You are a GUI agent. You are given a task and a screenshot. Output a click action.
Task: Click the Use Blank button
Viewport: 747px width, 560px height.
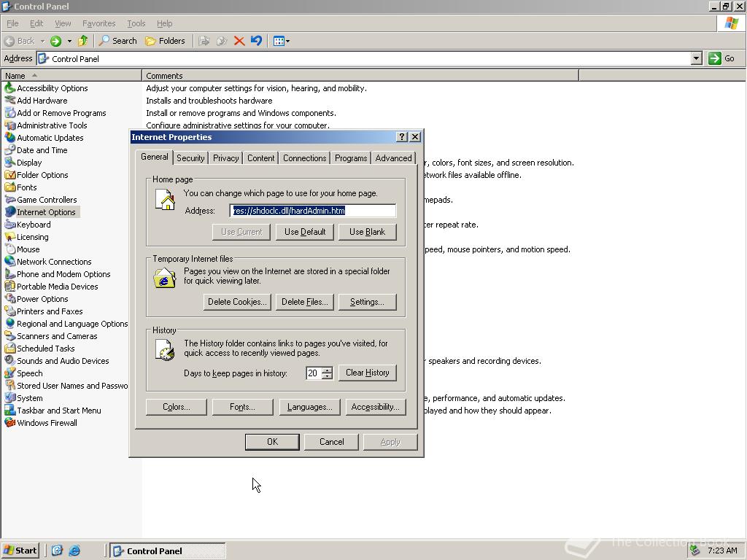pos(368,232)
